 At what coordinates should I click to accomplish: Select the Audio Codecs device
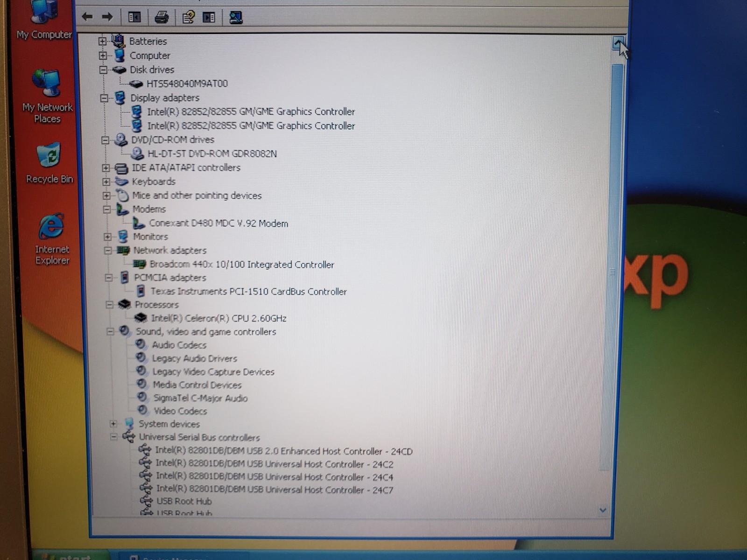tap(179, 345)
